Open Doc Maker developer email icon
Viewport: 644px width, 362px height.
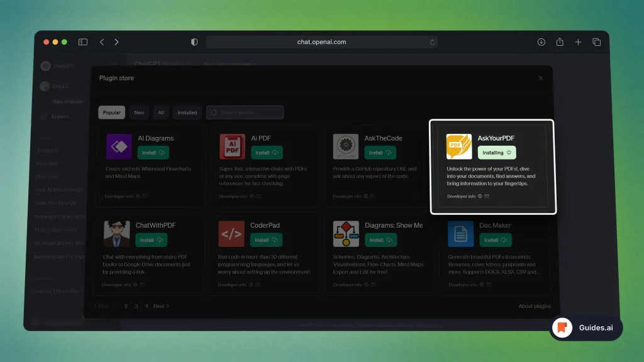point(489,285)
